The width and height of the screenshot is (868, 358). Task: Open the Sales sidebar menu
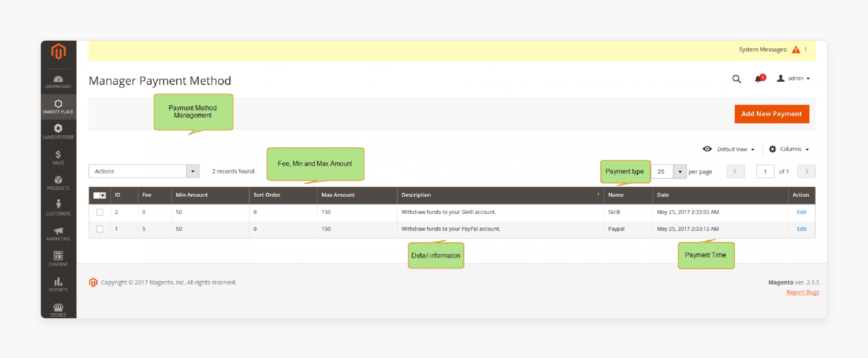[58, 158]
